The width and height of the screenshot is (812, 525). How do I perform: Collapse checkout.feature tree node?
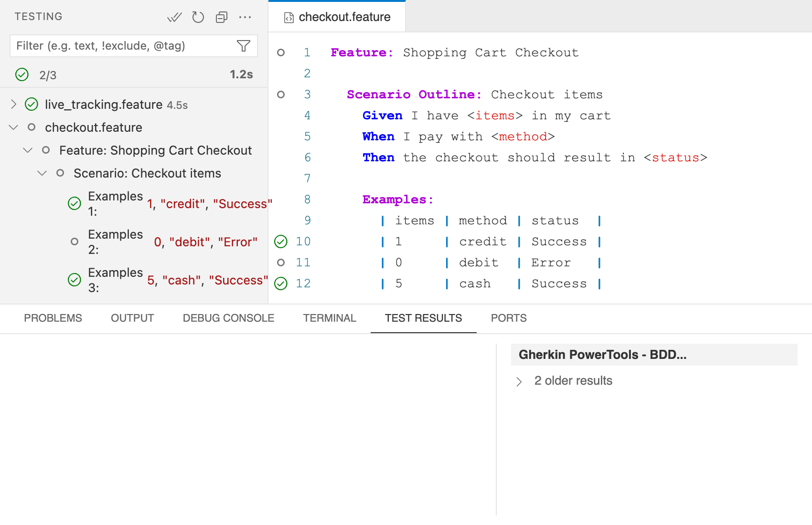click(14, 127)
